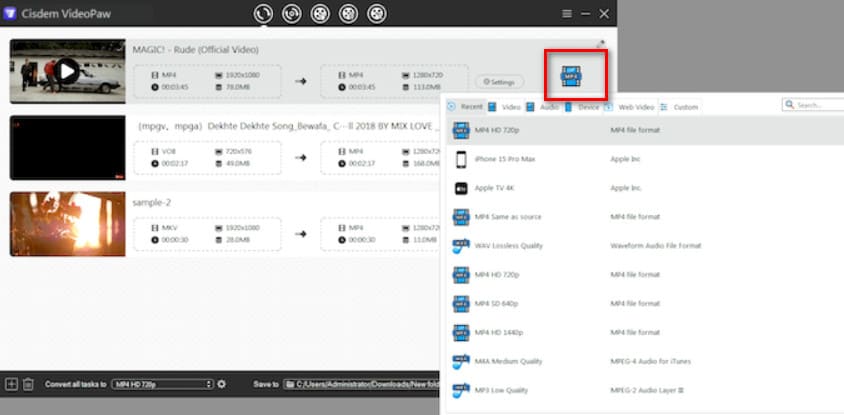Play the MAGIC! - Rude video preview
The image size is (844, 415).
67,71
